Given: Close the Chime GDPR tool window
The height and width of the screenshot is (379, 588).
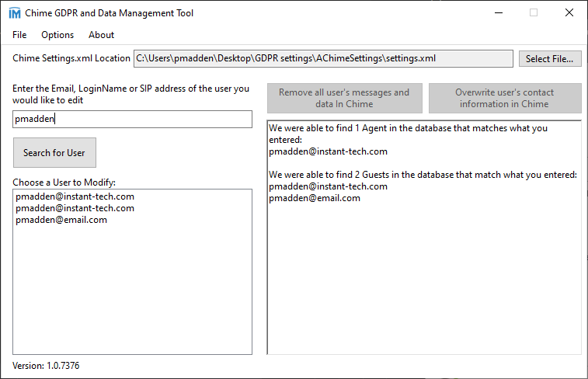Looking at the screenshot, I should tap(569, 13).
